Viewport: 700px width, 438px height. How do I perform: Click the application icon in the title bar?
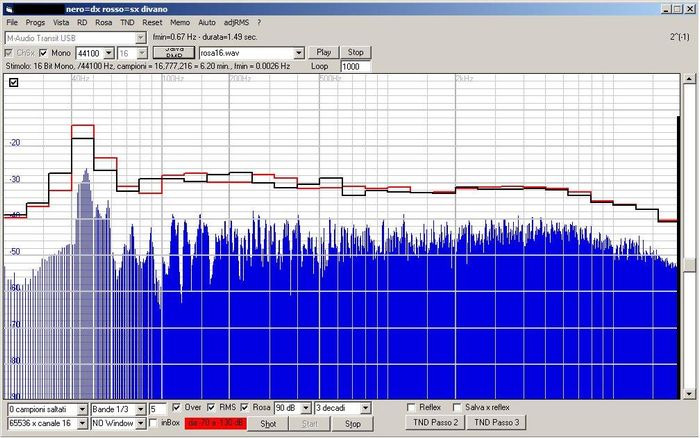click(9, 9)
